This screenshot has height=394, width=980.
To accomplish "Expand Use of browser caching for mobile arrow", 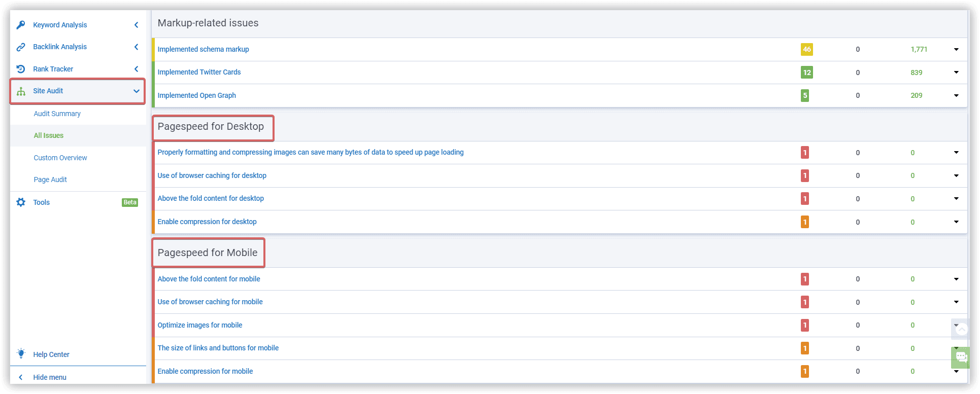I will point(956,302).
